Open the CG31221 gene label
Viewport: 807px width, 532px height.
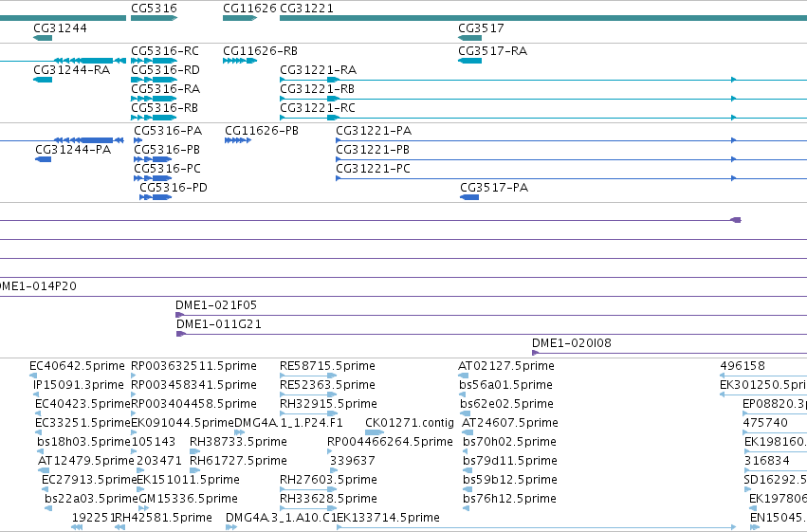tap(306, 9)
